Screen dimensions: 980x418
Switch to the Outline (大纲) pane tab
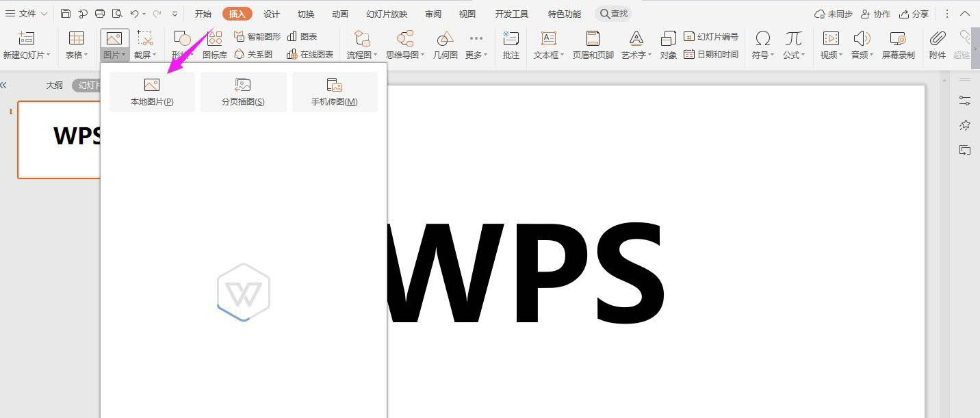click(54, 86)
